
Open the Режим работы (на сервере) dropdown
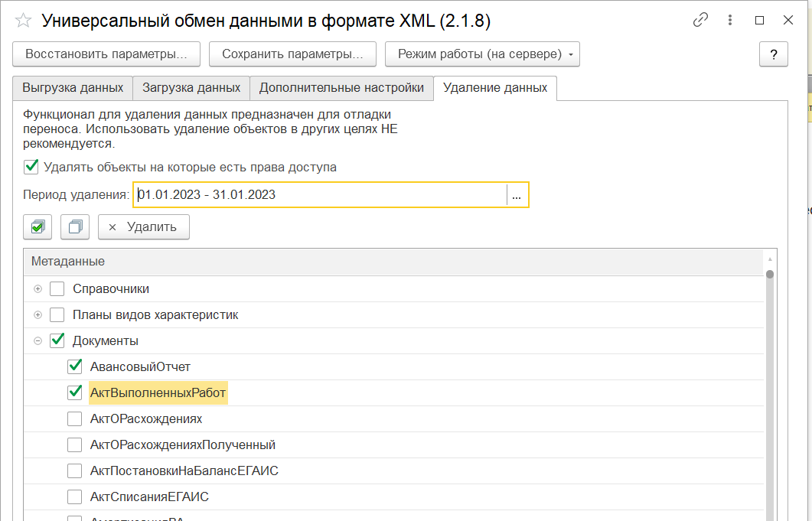click(x=482, y=54)
